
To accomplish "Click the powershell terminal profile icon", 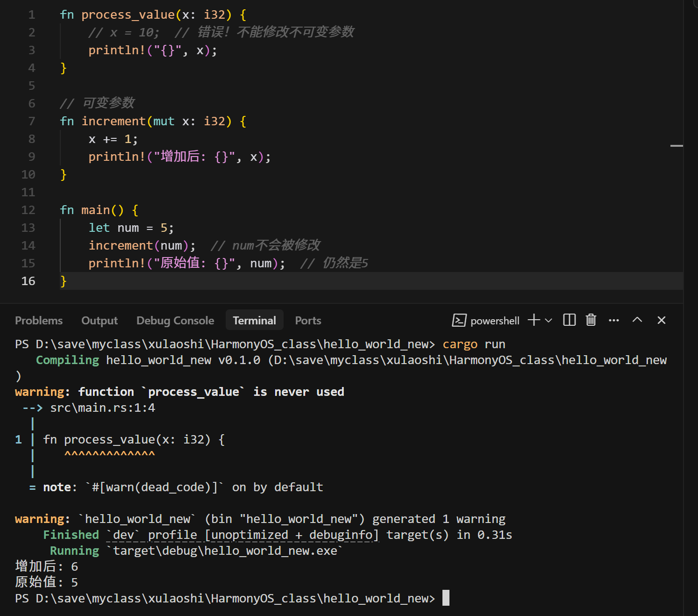I will tap(459, 320).
